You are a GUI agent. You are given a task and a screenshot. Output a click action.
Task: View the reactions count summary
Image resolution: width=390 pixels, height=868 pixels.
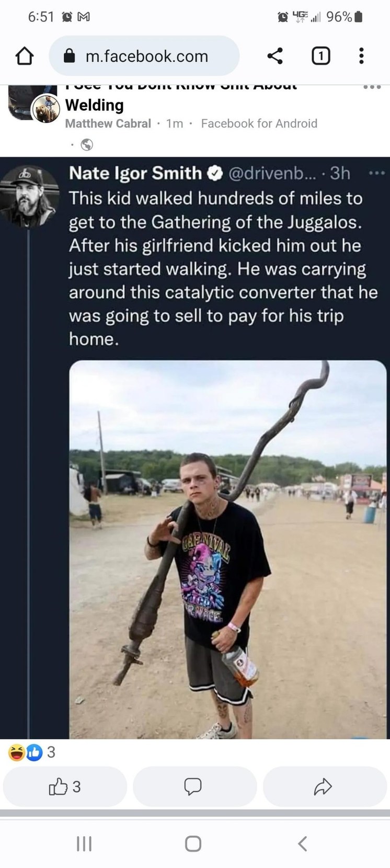[x=32, y=752]
